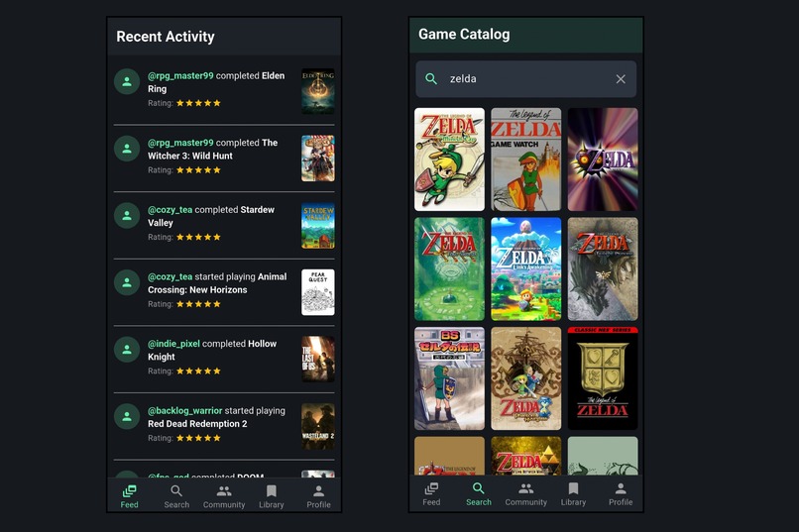Select Search tab in Game Catalog screen
The height and width of the screenshot is (532, 799).
(479, 493)
